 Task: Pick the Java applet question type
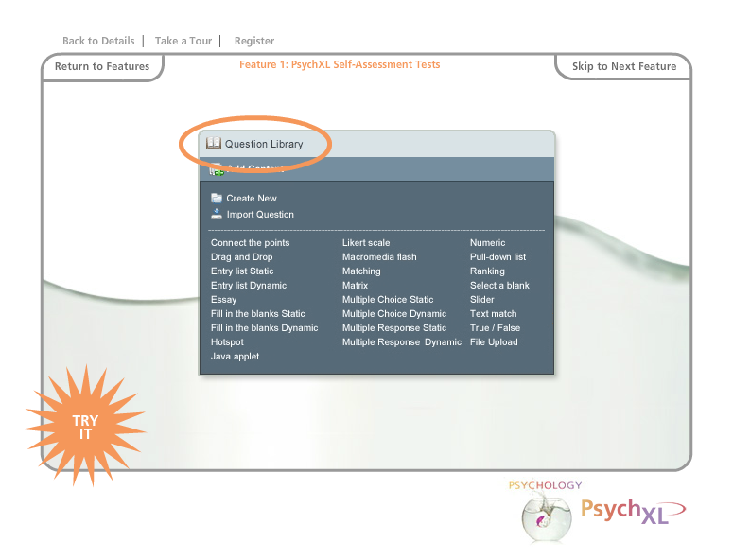pyautogui.click(x=236, y=357)
